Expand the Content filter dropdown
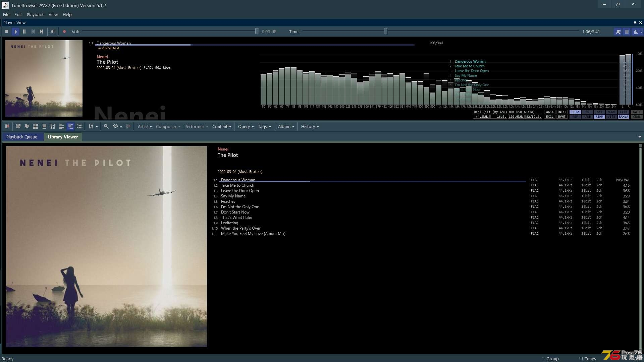The image size is (644, 362). (x=222, y=126)
